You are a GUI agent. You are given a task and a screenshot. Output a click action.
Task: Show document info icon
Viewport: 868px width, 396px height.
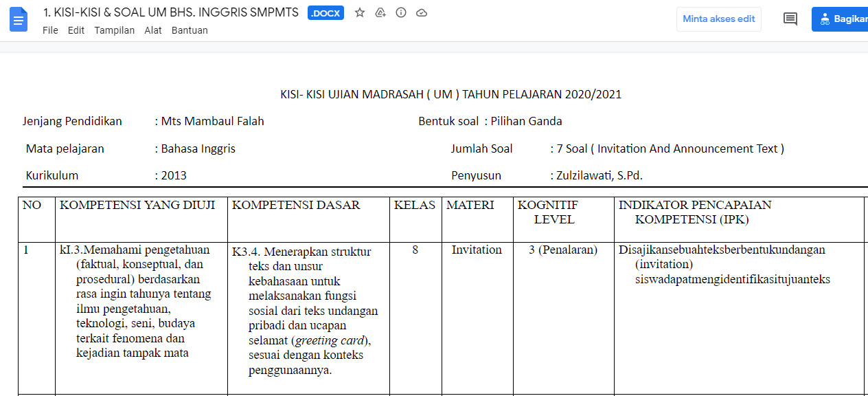(401, 12)
